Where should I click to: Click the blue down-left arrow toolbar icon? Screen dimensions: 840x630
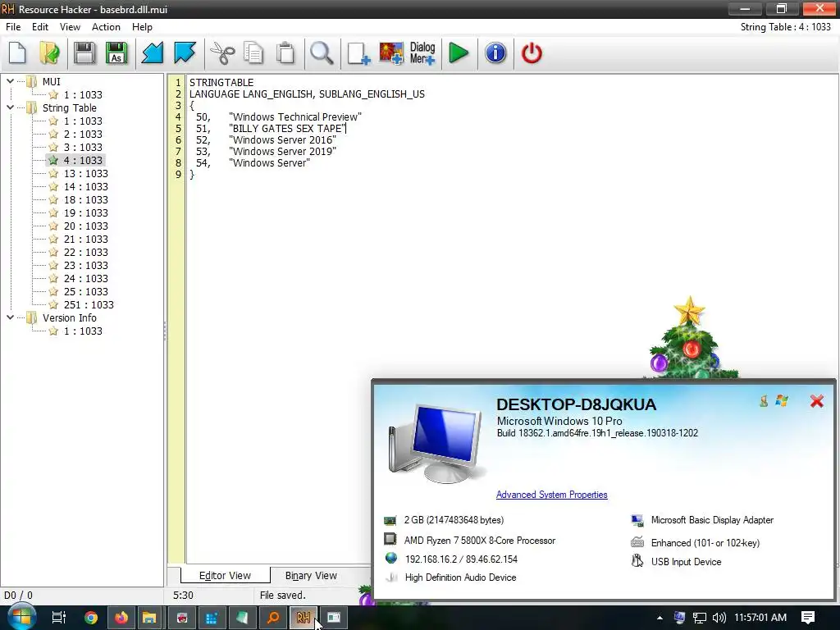point(152,53)
